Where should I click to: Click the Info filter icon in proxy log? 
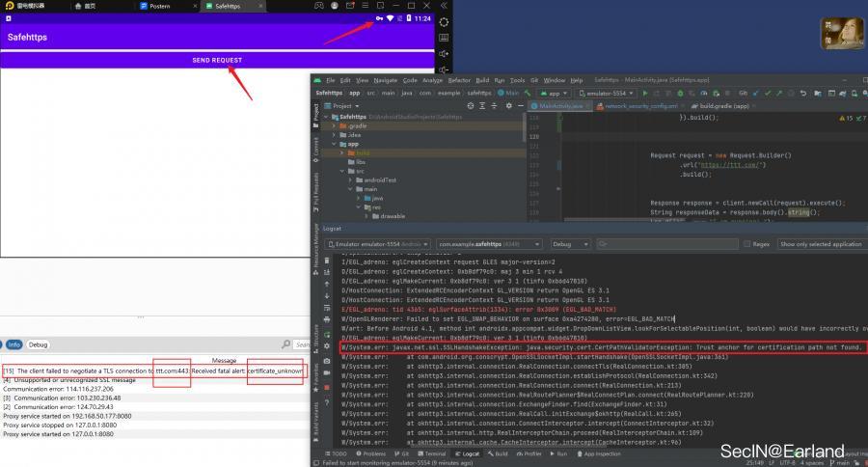[14, 344]
